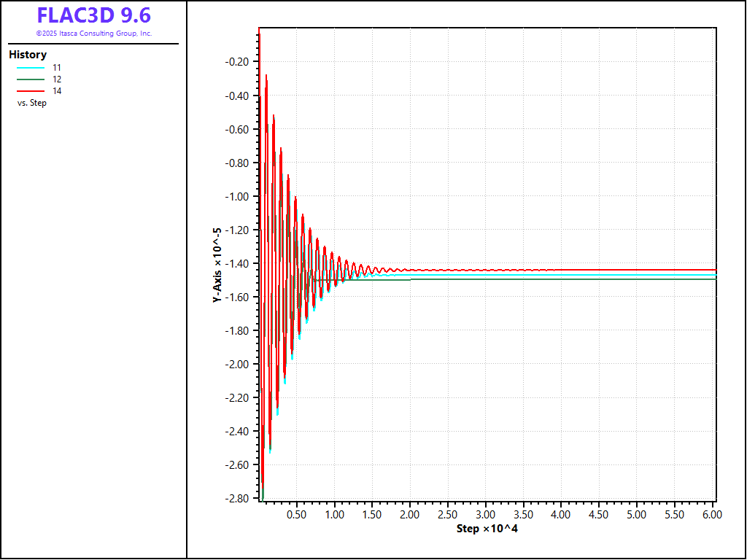Click the 6.00 tick label on x-axis
Viewport: 747px width, 560px height.
coord(712,514)
